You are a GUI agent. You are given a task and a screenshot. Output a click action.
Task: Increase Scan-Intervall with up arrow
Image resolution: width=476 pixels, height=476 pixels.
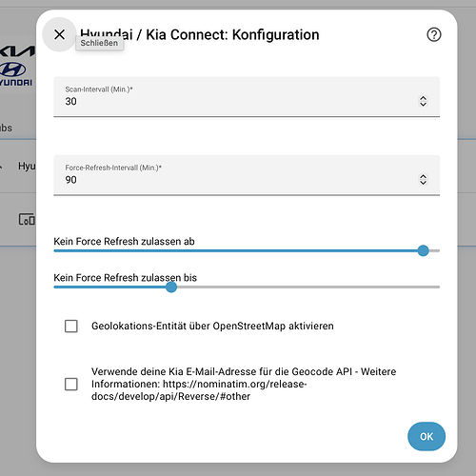point(423,98)
